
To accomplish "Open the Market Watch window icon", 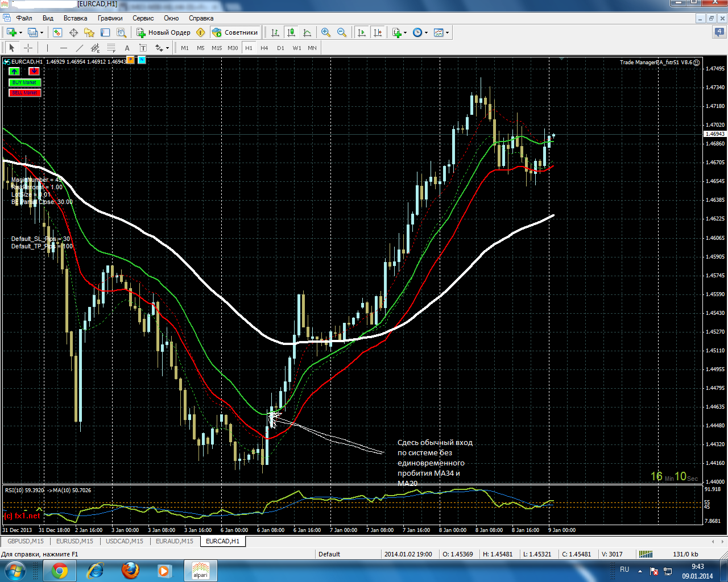I will [x=57, y=32].
